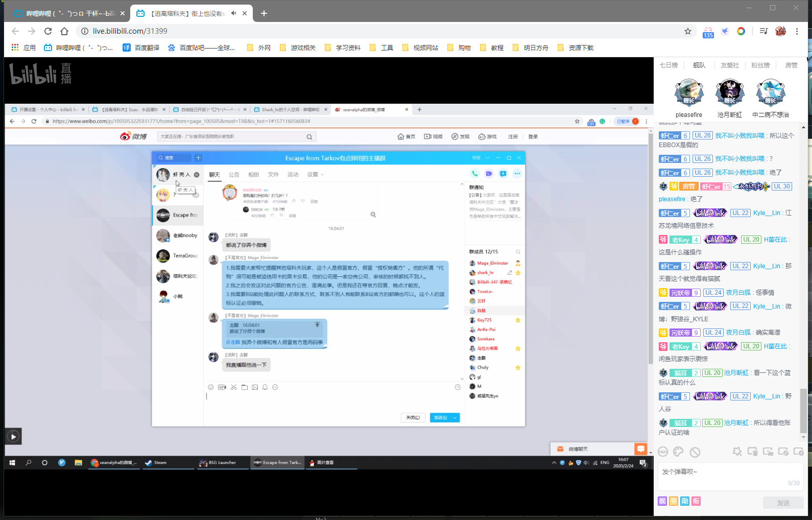Focus the 发个弹幕呗~ danmaku input box
The width and height of the screenshot is (812, 520).
click(731, 477)
